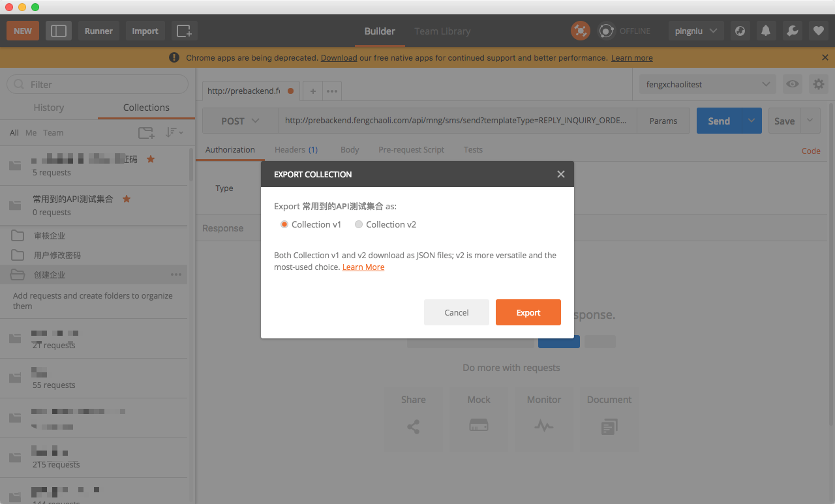
Task: Open the tab options three-dot menu
Action: coord(332,91)
